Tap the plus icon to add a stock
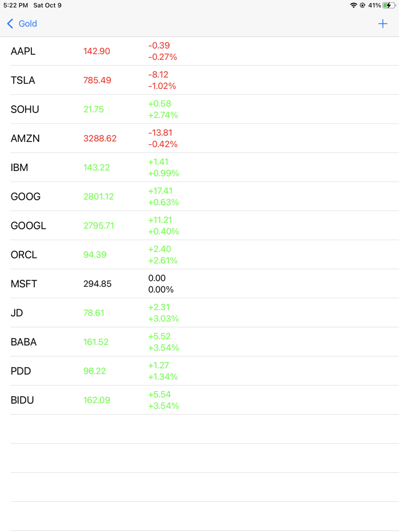 (x=382, y=24)
